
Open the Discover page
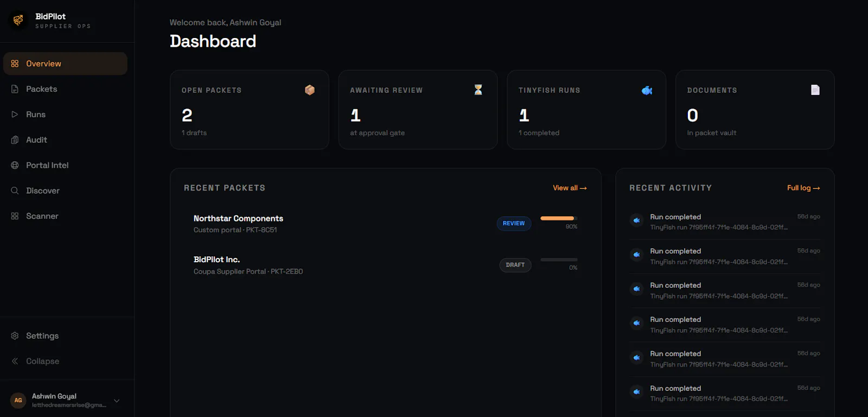pos(65,191)
